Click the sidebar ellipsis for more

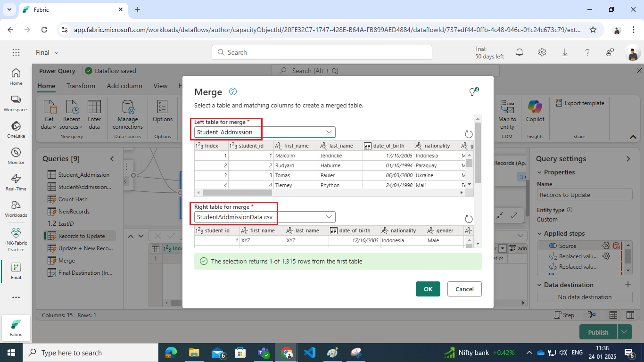[x=16, y=297]
